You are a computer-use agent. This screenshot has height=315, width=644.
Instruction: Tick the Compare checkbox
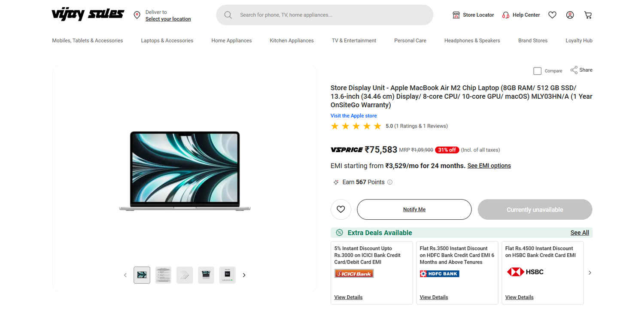coord(537,71)
